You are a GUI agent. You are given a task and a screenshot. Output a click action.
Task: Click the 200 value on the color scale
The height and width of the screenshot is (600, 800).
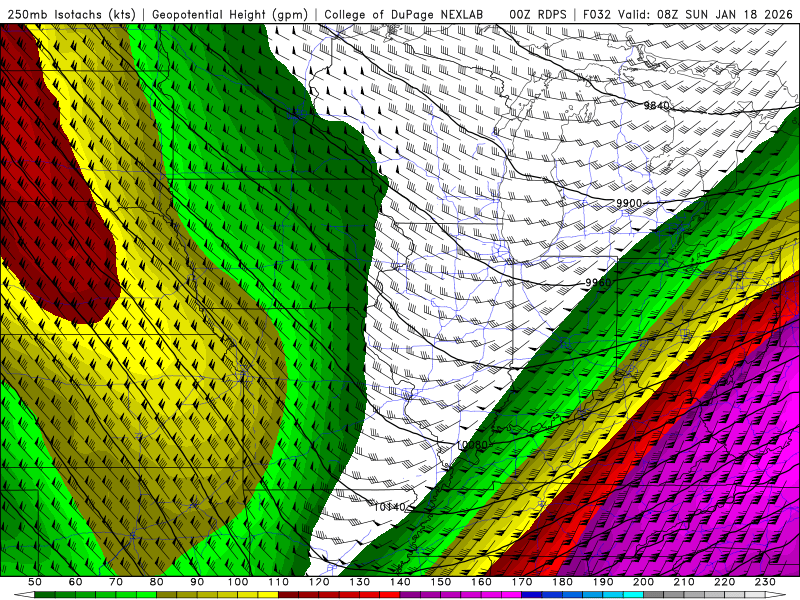643,582
